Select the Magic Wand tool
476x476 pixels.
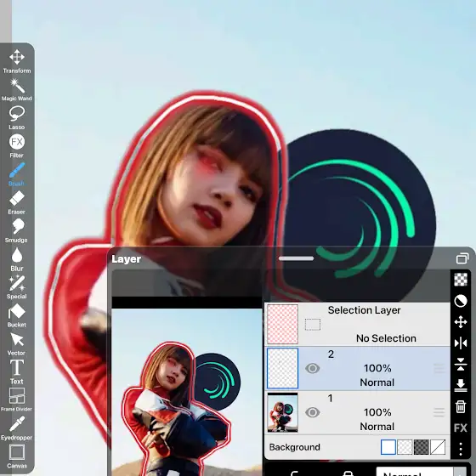click(17, 89)
